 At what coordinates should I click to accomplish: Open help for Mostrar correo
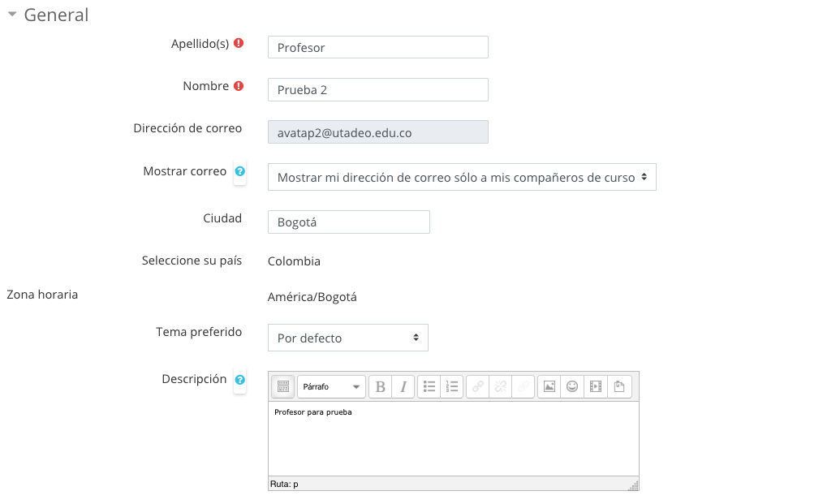240,171
